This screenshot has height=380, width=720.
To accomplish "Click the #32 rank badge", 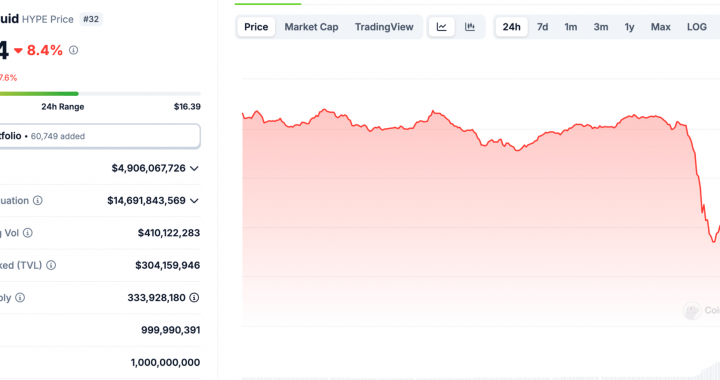I will [x=91, y=19].
